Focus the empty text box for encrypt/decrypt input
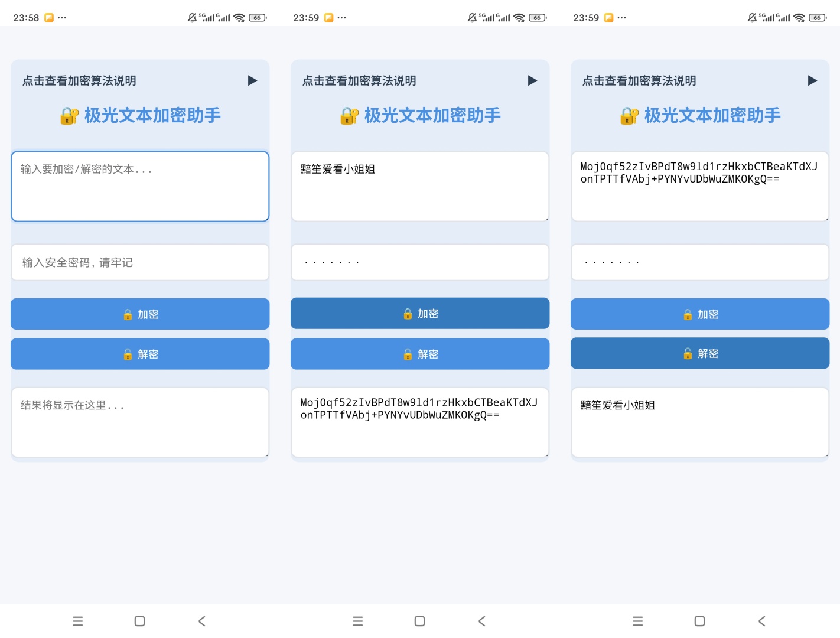 tap(140, 186)
